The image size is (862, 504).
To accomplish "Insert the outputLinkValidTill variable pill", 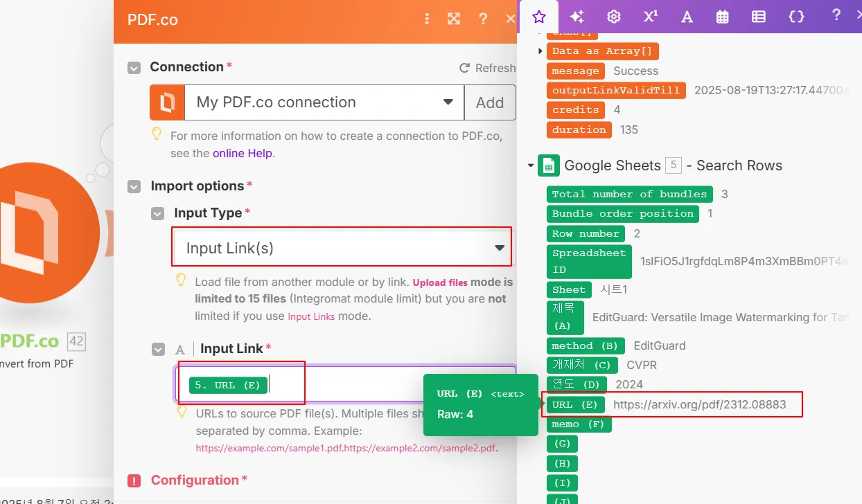I will click(x=616, y=90).
